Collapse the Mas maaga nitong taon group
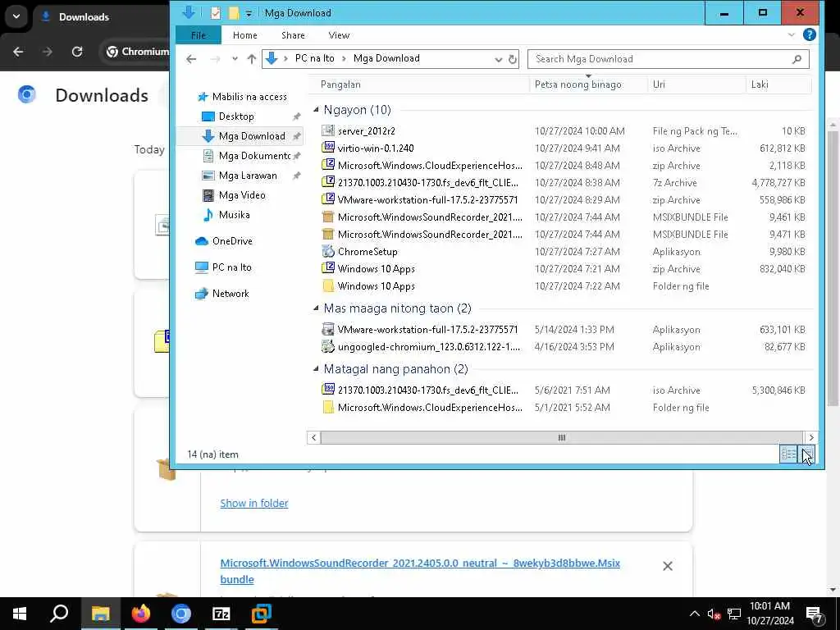840x630 pixels. [316, 308]
